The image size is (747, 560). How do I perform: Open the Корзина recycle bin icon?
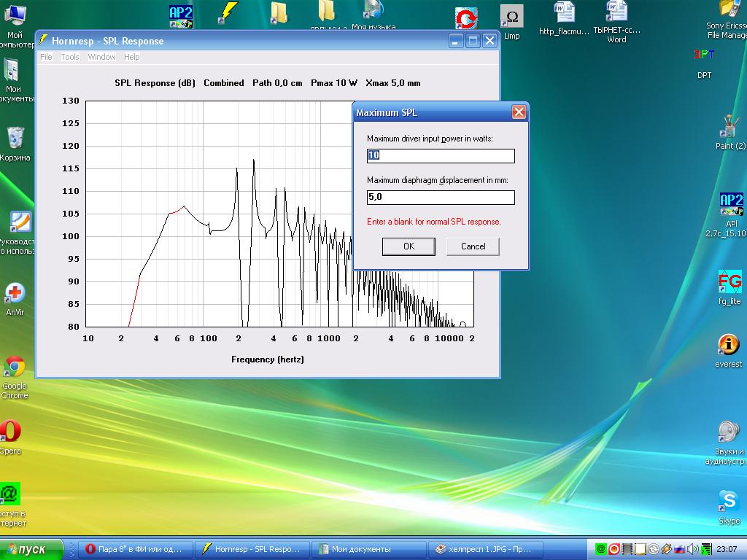[x=15, y=144]
